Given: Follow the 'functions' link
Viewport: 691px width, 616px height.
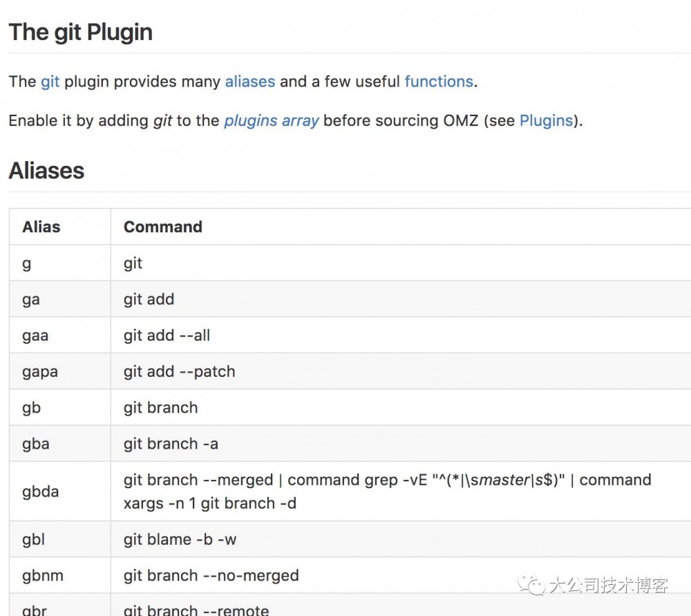Looking at the screenshot, I should coord(439,82).
